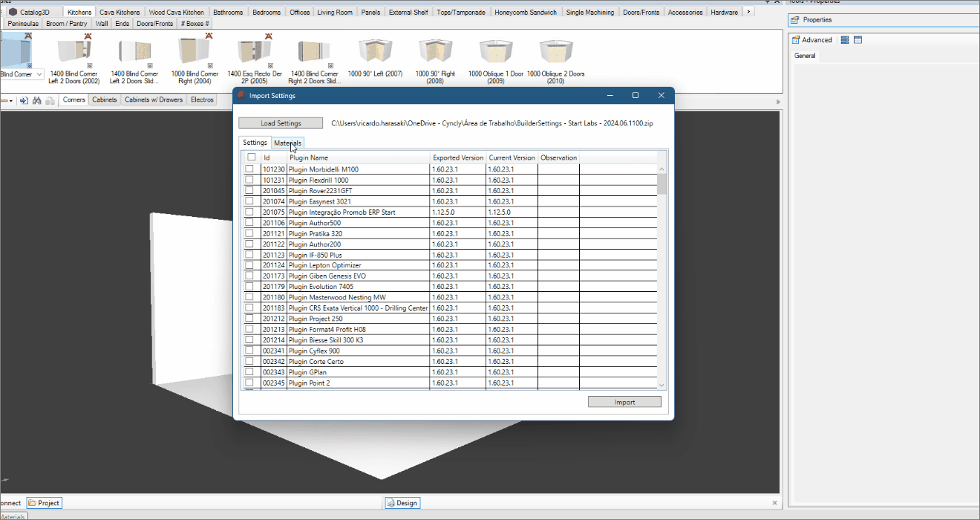Image resolution: width=980 pixels, height=520 pixels.
Task: Switch to categorized list view icon in Properties
Action: pyautogui.click(x=845, y=40)
